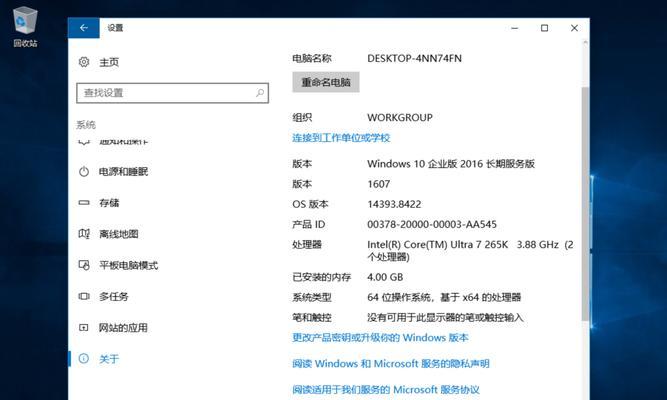Open 更改产品密钥或升级你的 Windows 版本 link

pyautogui.click(x=380, y=338)
